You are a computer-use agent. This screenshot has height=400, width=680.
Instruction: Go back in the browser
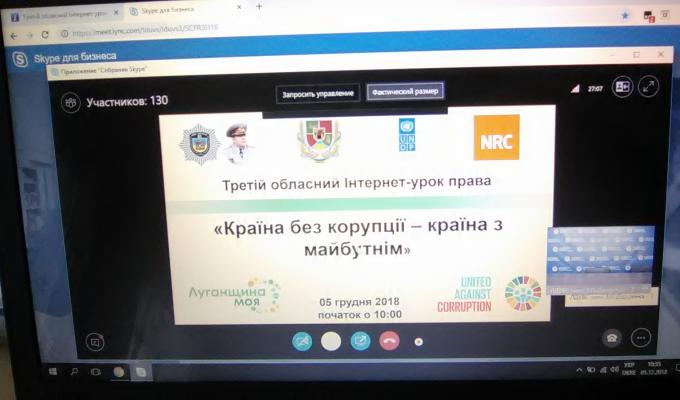tap(14, 36)
